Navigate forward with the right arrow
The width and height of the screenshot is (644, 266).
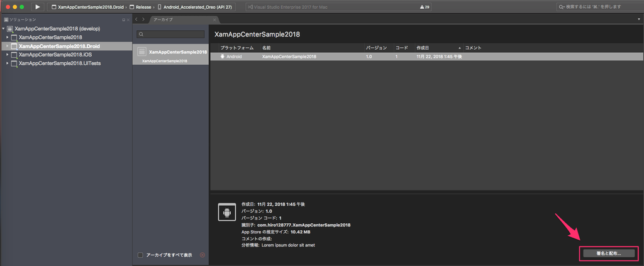click(x=143, y=19)
